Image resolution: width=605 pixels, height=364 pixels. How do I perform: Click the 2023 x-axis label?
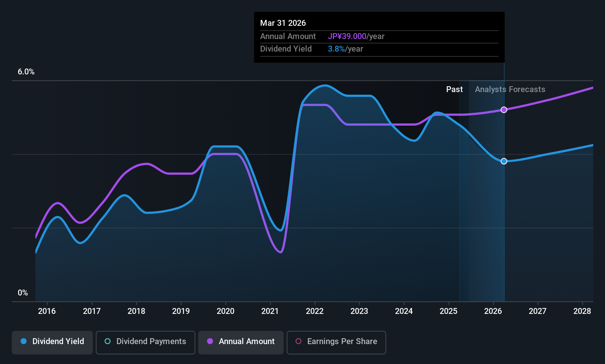[359, 311]
